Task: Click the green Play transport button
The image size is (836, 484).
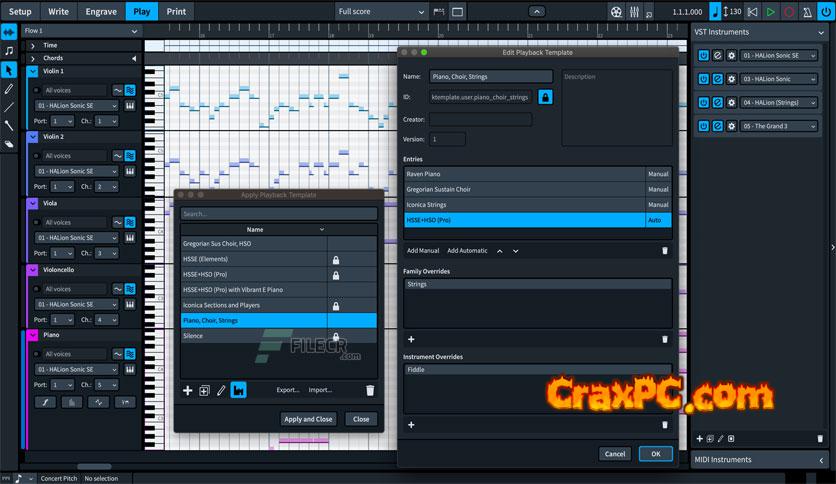Action: (770, 11)
